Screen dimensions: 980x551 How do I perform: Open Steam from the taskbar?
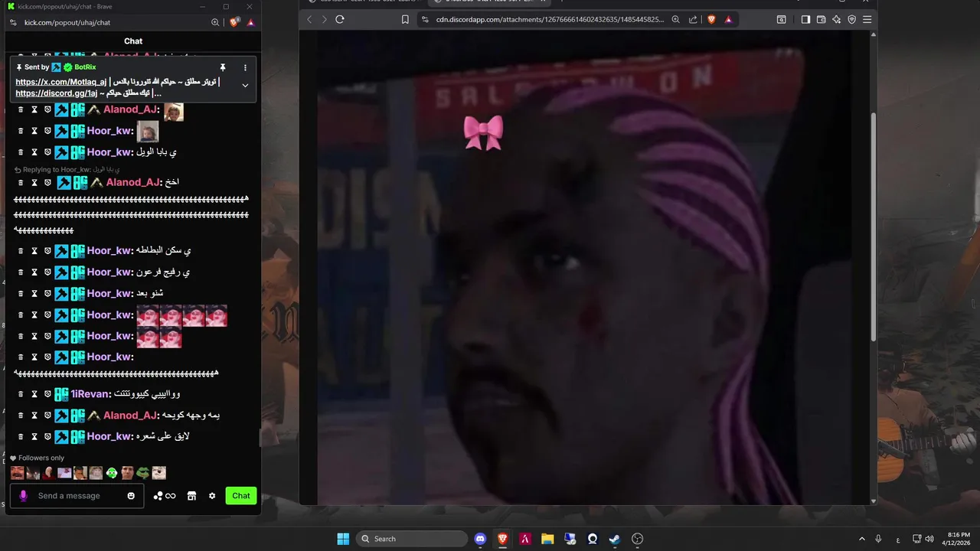click(615, 539)
